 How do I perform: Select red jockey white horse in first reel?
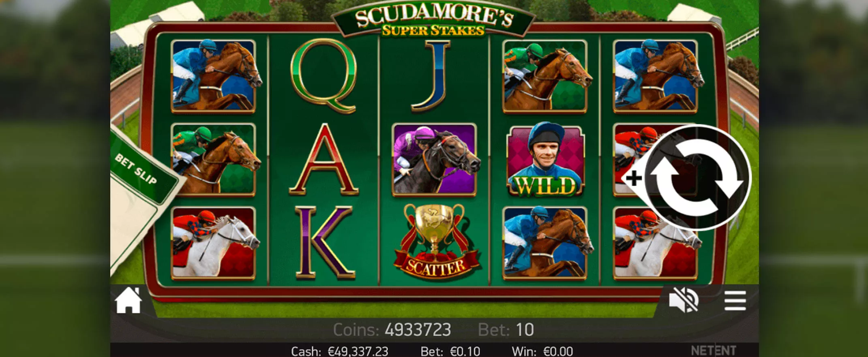(214, 243)
